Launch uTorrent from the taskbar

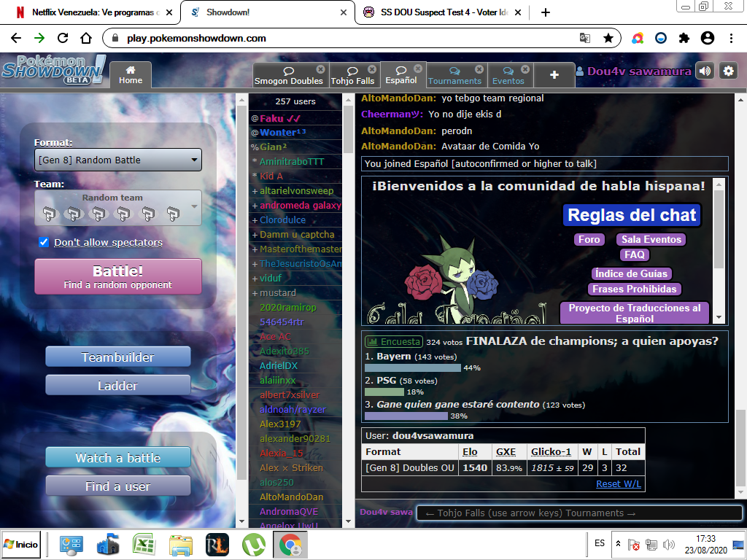tap(253, 545)
